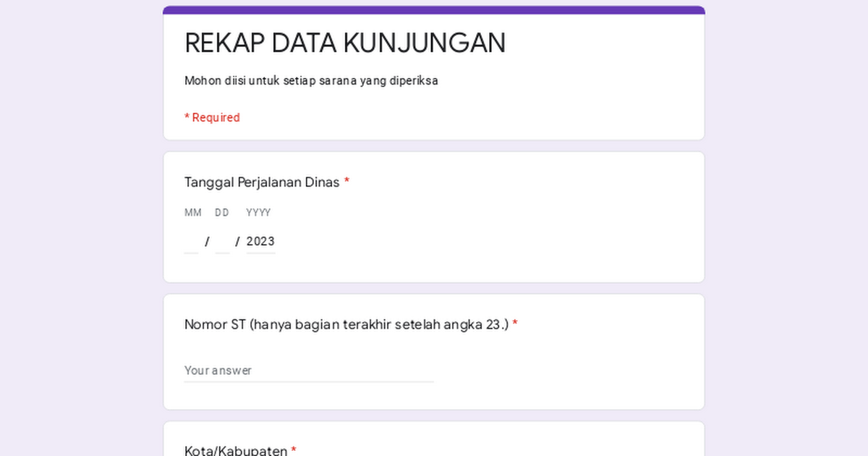The image size is (868, 456).
Task: Click inside the Your answer text box
Action: [x=289, y=370]
